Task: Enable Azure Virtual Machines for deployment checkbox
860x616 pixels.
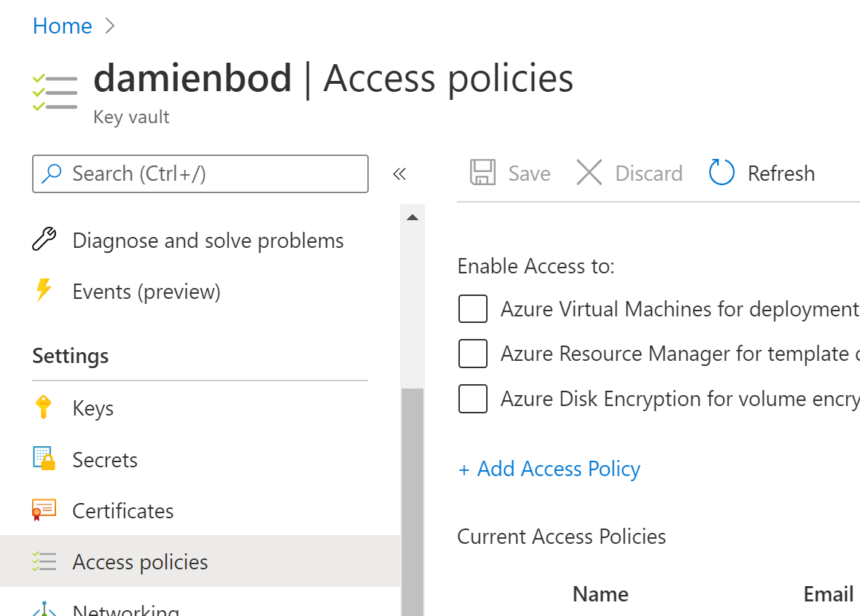Action: pyautogui.click(x=472, y=309)
